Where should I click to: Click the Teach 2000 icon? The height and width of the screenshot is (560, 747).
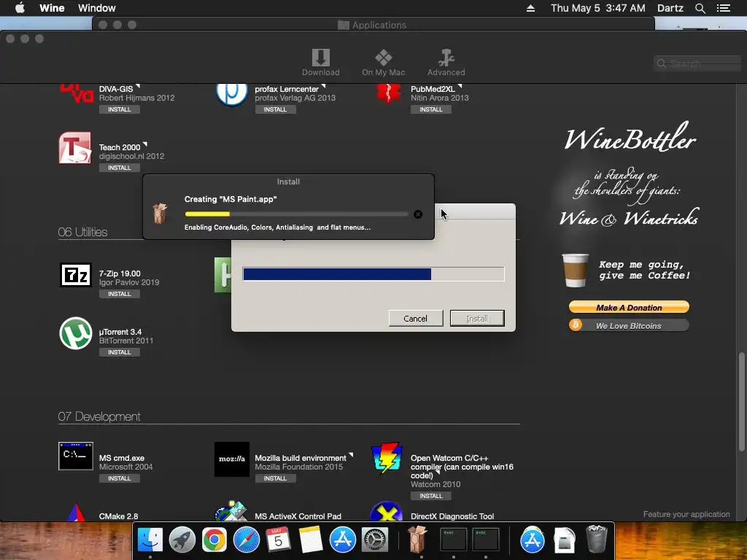(x=75, y=148)
